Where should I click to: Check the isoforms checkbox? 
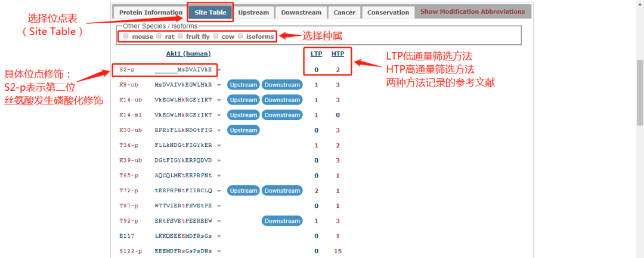click(x=240, y=36)
